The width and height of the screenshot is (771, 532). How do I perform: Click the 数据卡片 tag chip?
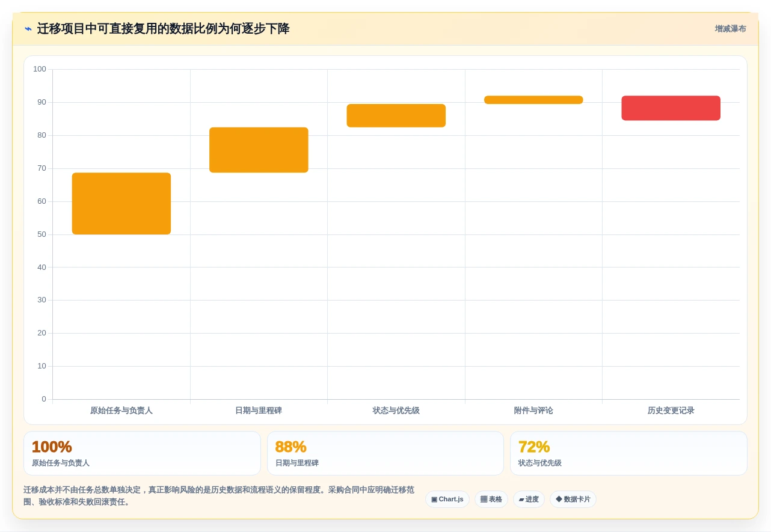click(x=573, y=500)
